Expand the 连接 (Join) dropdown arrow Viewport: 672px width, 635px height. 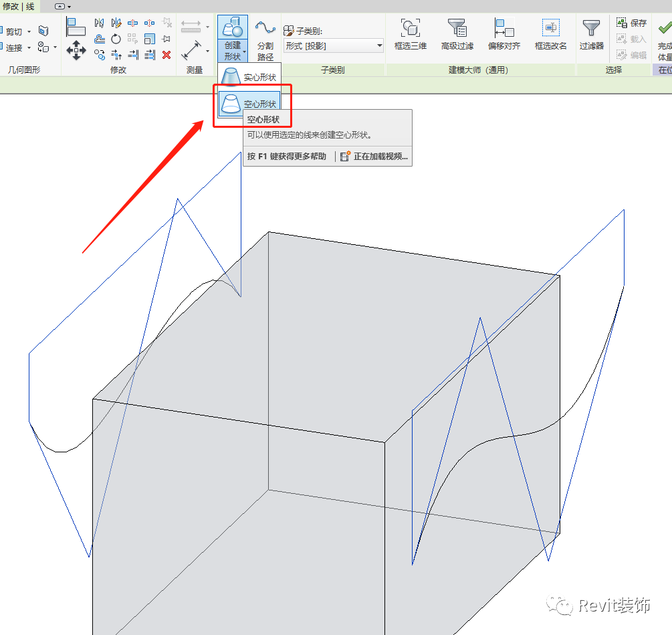(x=29, y=48)
